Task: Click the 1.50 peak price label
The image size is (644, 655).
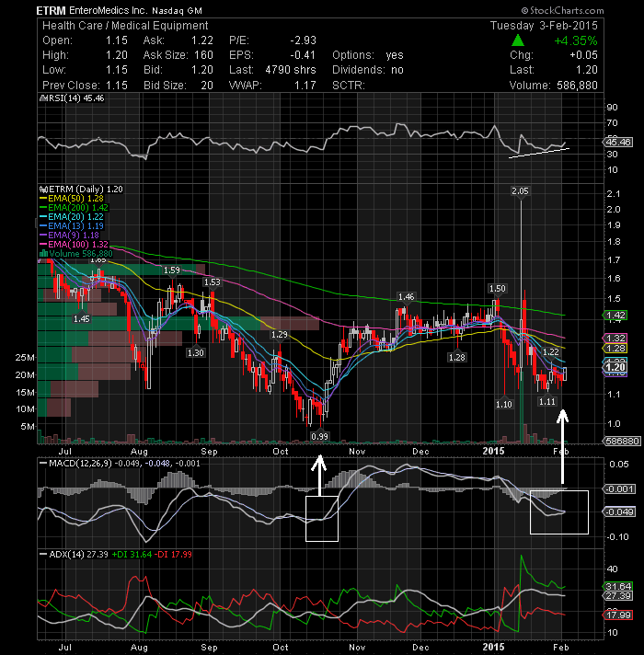Action: click(498, 289)
